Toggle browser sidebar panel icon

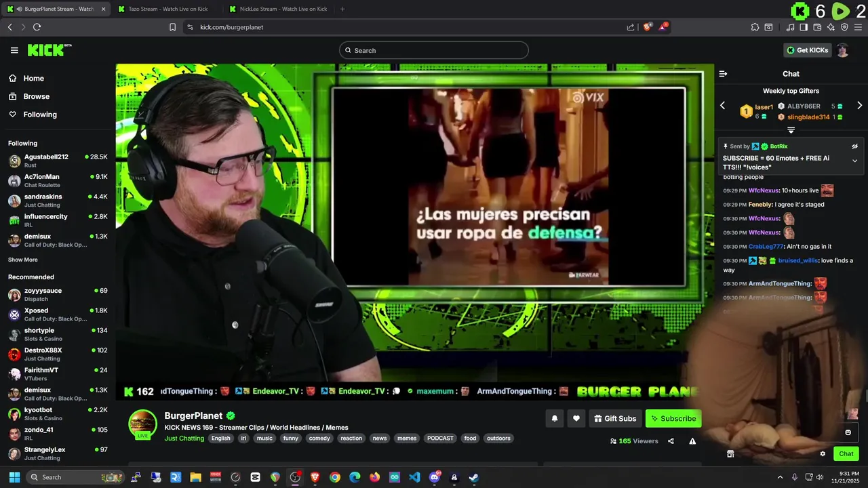coord(804,27)
